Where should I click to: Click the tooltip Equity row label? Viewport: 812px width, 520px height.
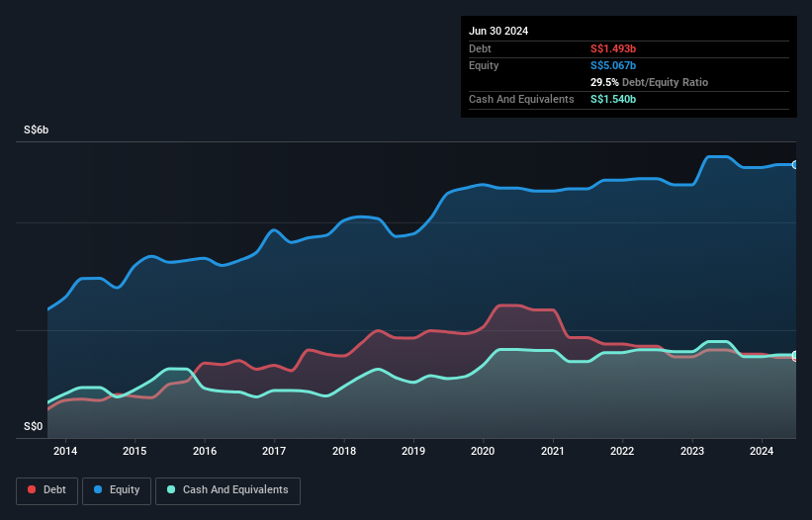(x=484, y=65)
